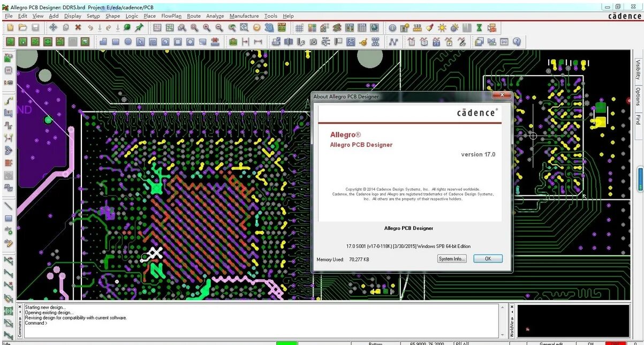Click the Flip design icon

(x=282, y=27)
